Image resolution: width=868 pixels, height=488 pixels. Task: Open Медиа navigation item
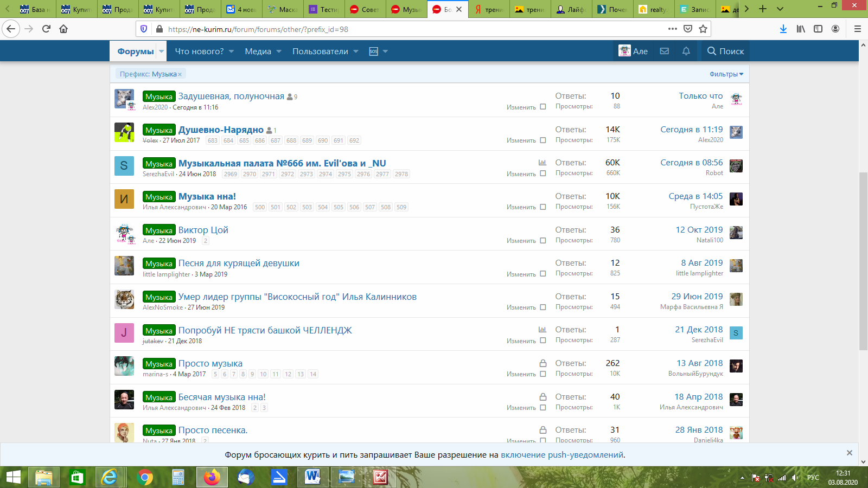[x=258, y=52]
